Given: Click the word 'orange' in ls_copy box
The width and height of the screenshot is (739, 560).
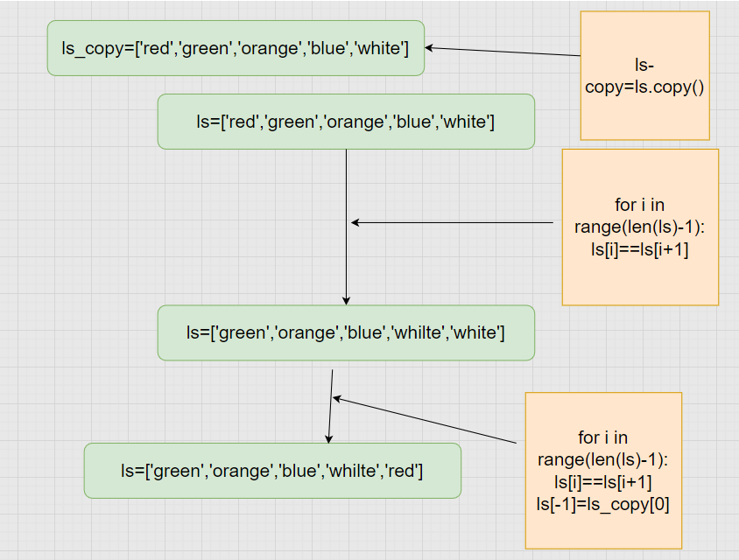Looking at the screenshot, I should [x=270, y=48].
